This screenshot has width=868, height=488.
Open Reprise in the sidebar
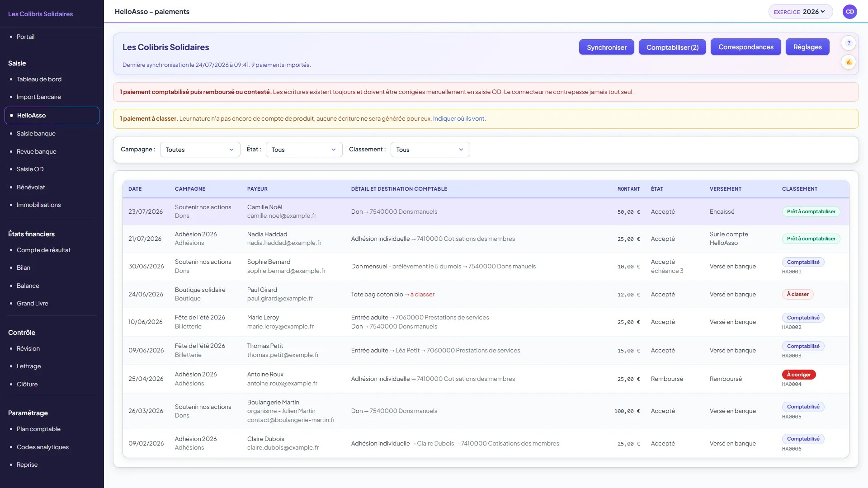tap(27, 465)
